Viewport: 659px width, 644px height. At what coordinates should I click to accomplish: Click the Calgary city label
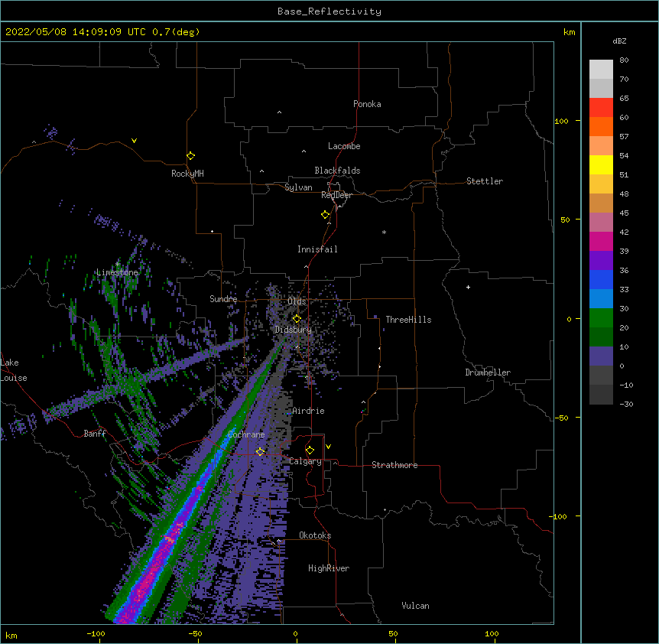point(305,461)
